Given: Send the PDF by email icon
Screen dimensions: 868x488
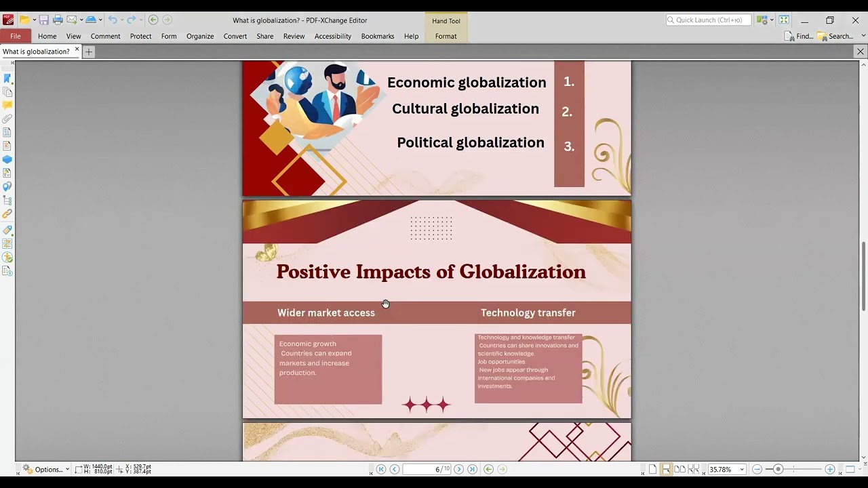Looking at the screenshot, I should tap(71, 20).
